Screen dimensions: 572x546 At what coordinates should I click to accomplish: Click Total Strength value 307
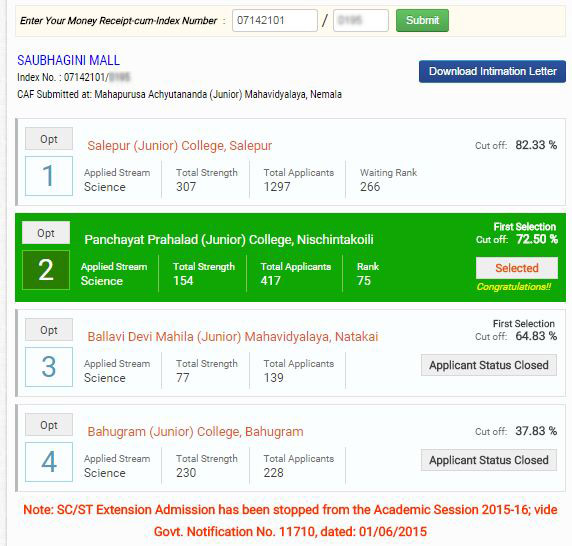186,187
